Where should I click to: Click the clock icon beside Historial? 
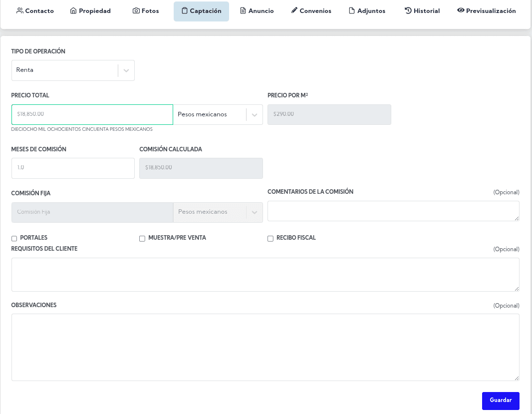click(408, 10)
